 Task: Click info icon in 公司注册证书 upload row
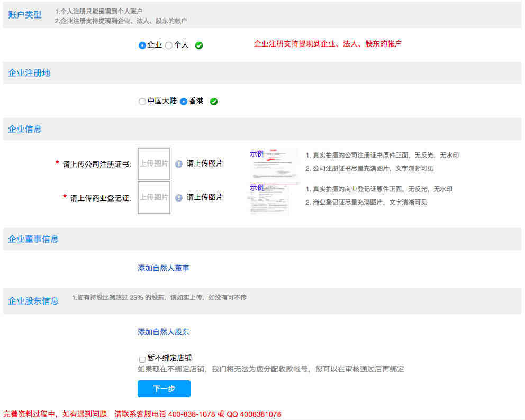coord(179,164)
